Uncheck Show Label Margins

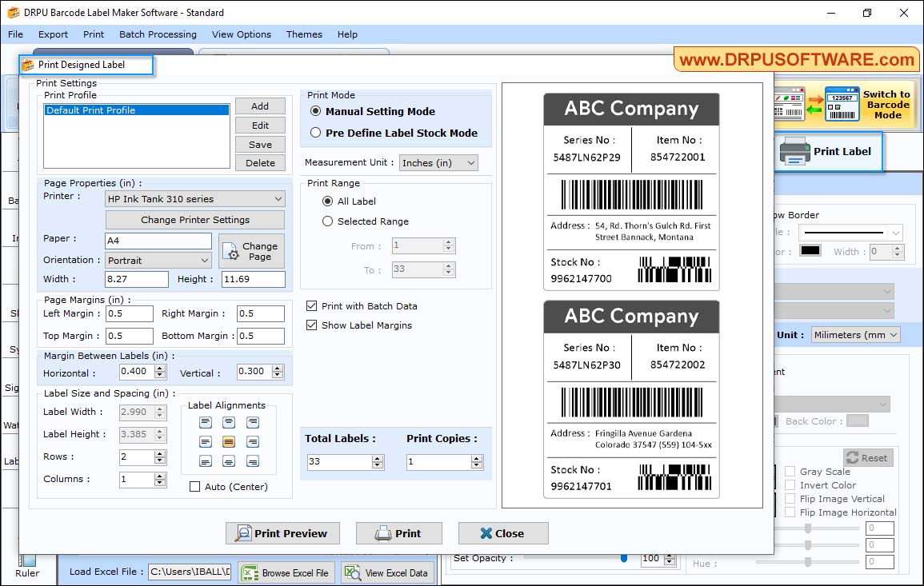point(310,325)
